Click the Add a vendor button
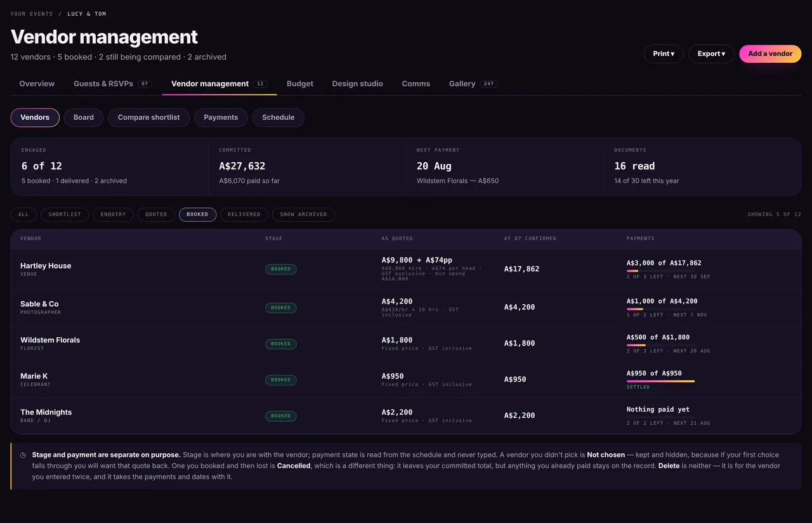Screen dimensions: 812x523 pos(770,54)
